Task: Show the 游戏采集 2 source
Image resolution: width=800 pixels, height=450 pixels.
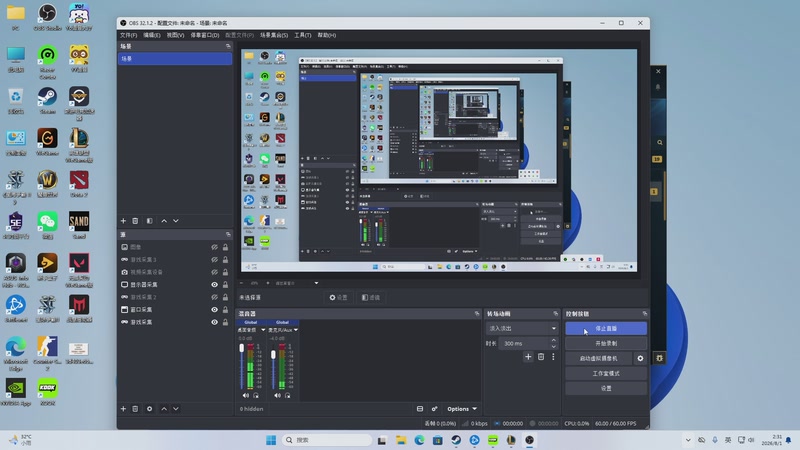Action: click(x=214, y=297)
